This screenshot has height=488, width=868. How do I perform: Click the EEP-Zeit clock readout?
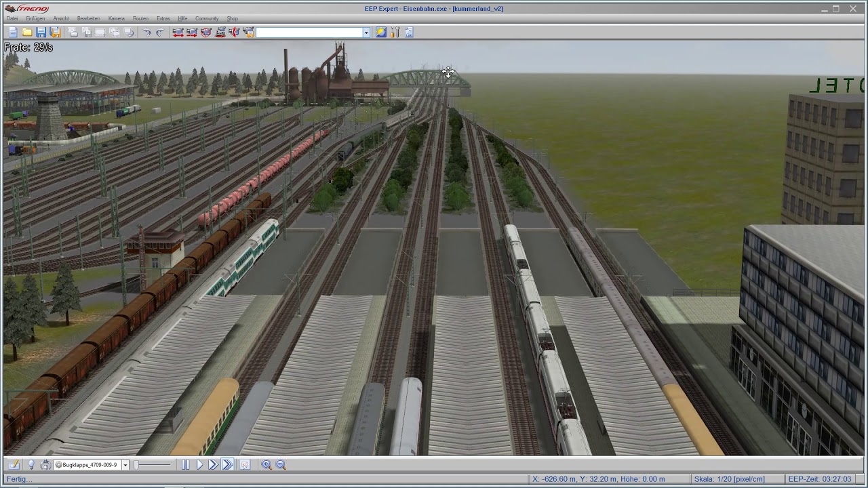pos(819,479)
